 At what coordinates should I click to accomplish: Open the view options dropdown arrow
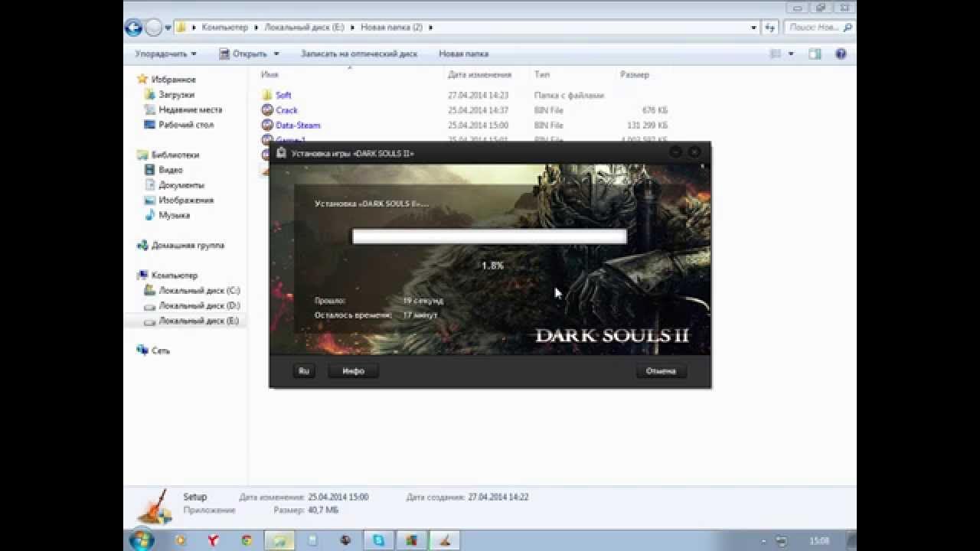point(791,54)
